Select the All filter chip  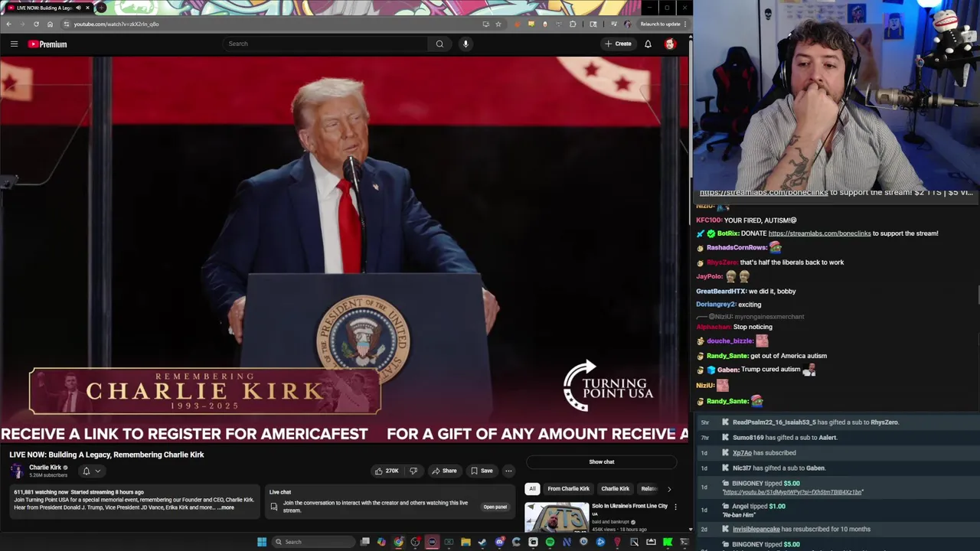tap(532, 488)
